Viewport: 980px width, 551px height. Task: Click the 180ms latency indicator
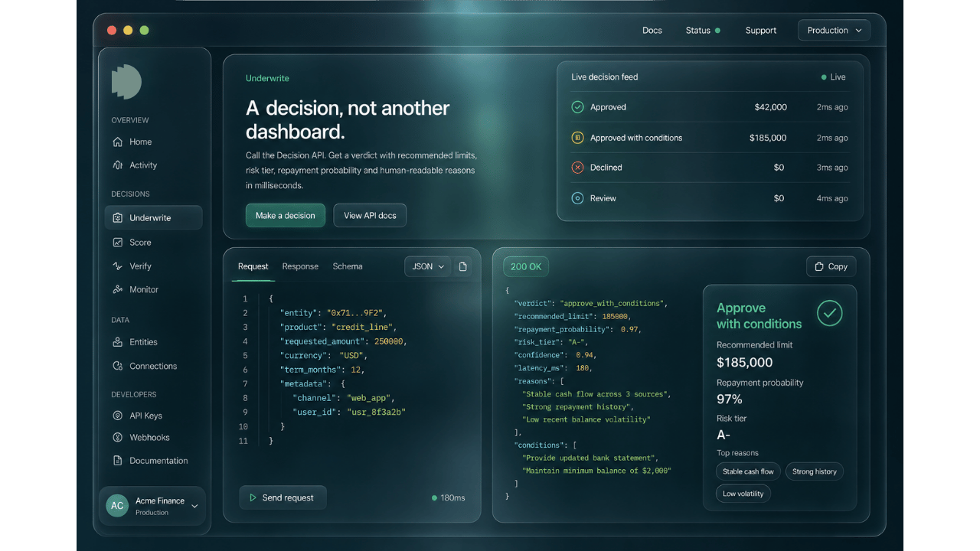click(449, 497)
